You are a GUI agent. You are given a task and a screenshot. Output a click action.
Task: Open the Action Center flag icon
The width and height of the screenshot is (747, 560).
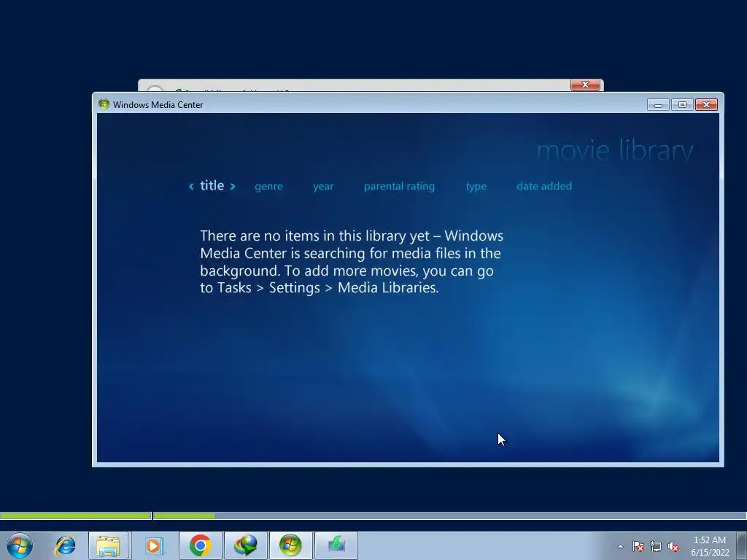pos(638,546)
